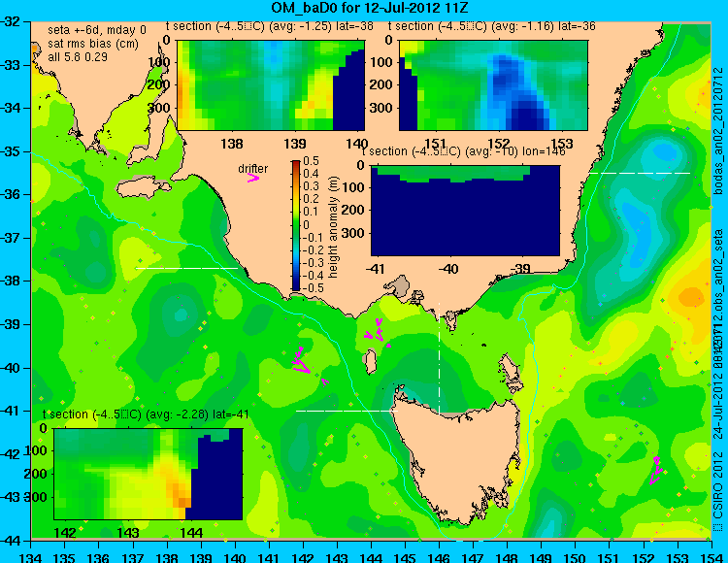728x563 pixels.
Task: Select the "height anomaly (m)" colorbar label
Action: click(x=332, y=227)
